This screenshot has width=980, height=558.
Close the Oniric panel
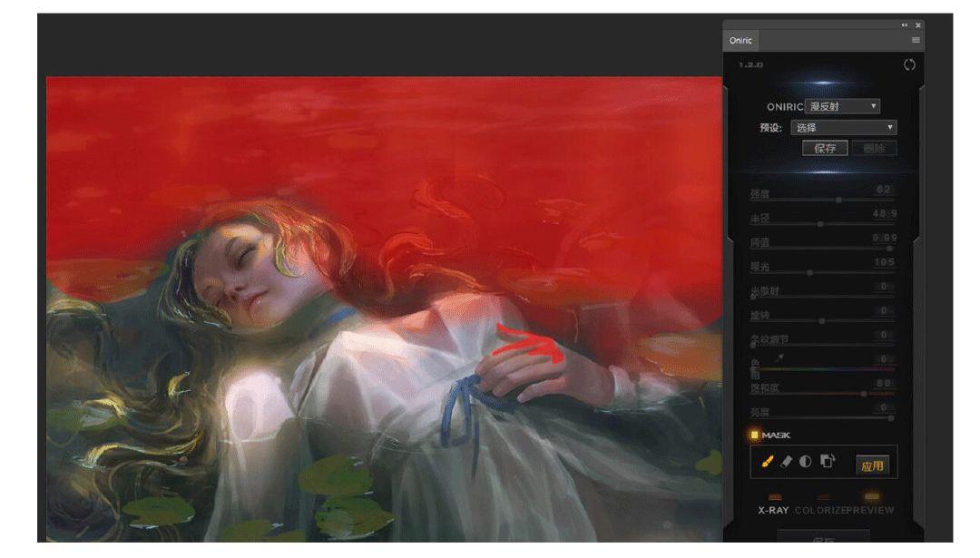[918, 25]
